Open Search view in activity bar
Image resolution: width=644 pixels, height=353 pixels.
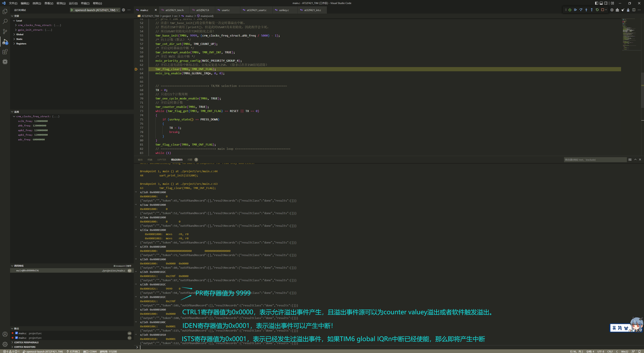coord(5,21)
